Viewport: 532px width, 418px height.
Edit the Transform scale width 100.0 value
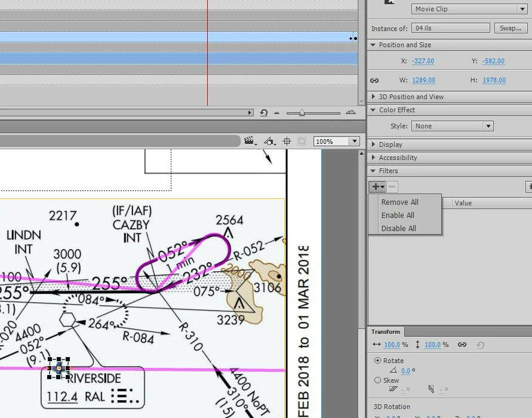pos(392,345)
